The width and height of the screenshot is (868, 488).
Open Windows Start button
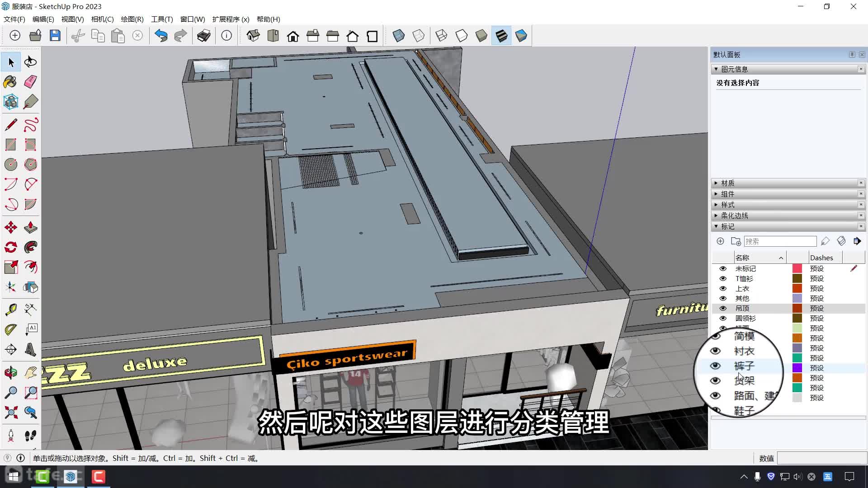coord(14,477)
